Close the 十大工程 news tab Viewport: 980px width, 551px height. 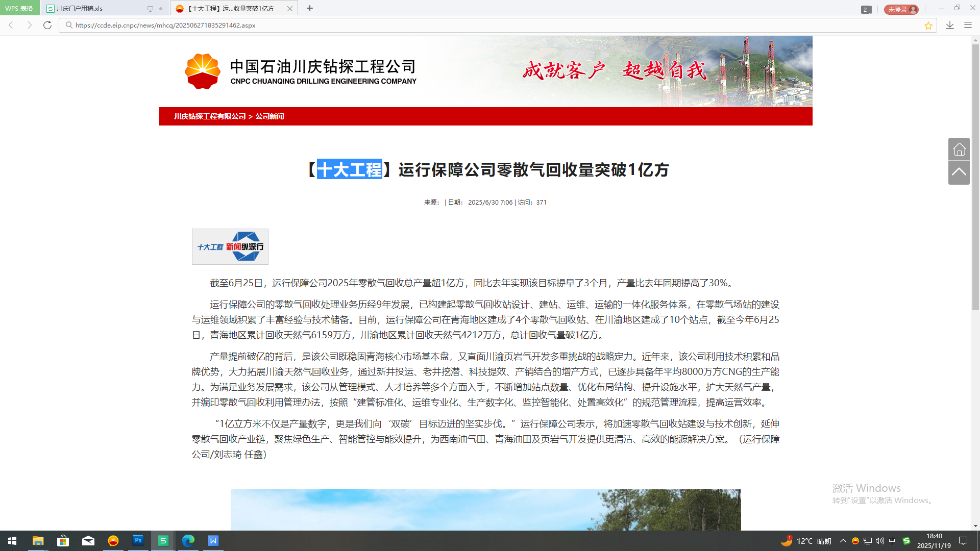290,9
